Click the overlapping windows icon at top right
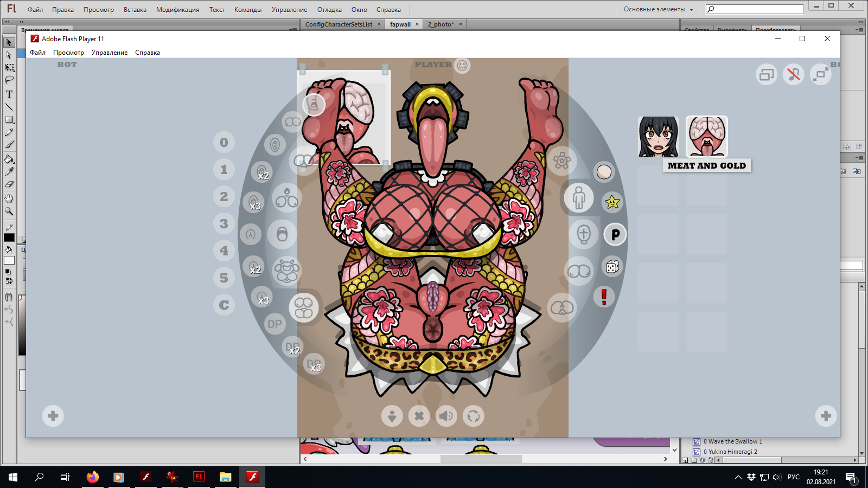The width and height of the screenshot is (868, 488). pos(767,74)
